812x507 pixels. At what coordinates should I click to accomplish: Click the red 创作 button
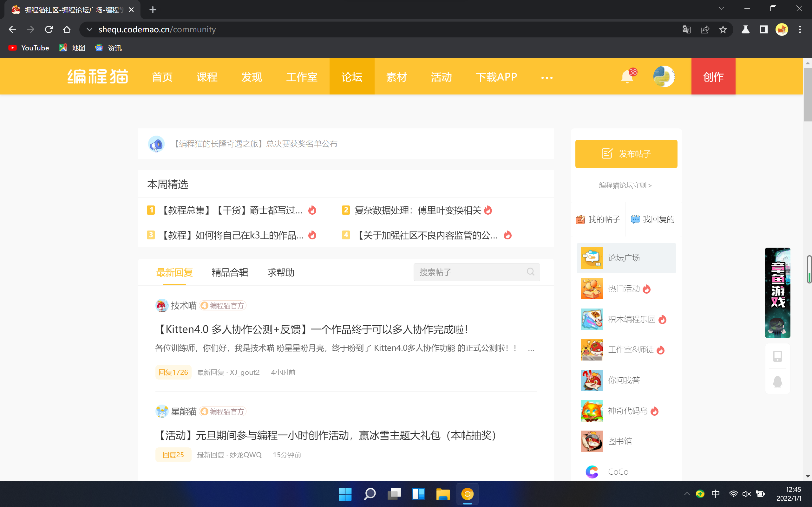(x=713, y=76)
